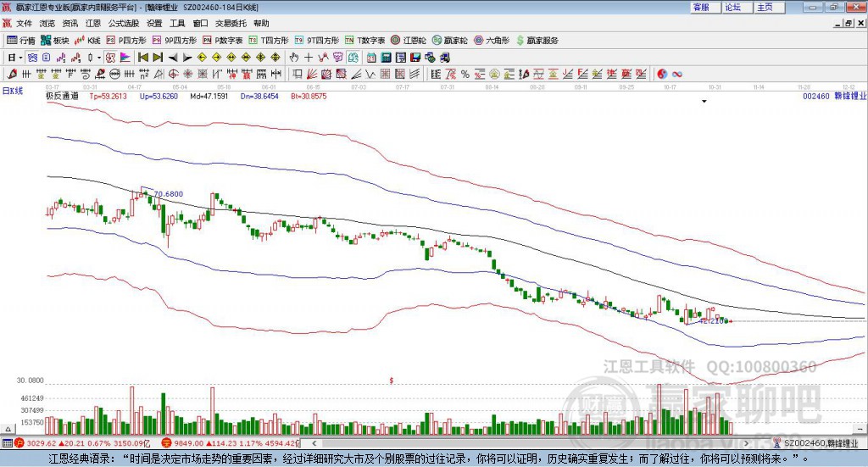Open the 公式选股 menu
Image resolution: width=868 pixels, height=467 pixels.
pos(124,23)
